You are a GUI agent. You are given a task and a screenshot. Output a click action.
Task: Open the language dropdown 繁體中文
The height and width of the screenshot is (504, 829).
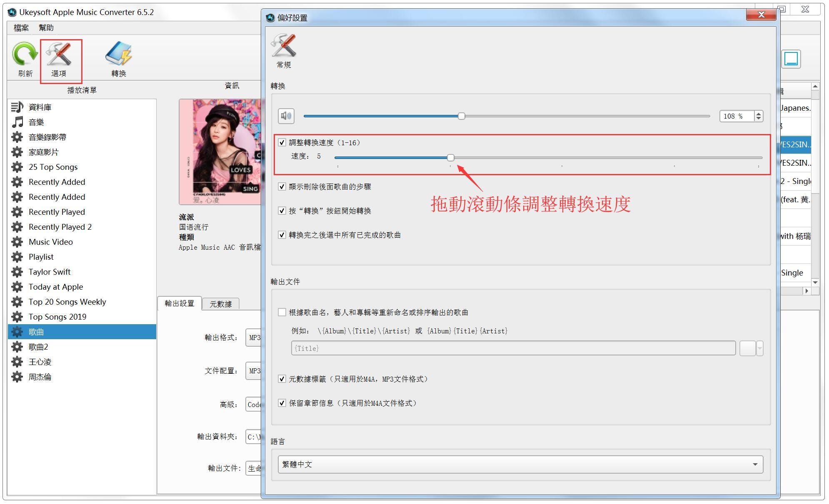pyautogui.click(x=520, y=464)
